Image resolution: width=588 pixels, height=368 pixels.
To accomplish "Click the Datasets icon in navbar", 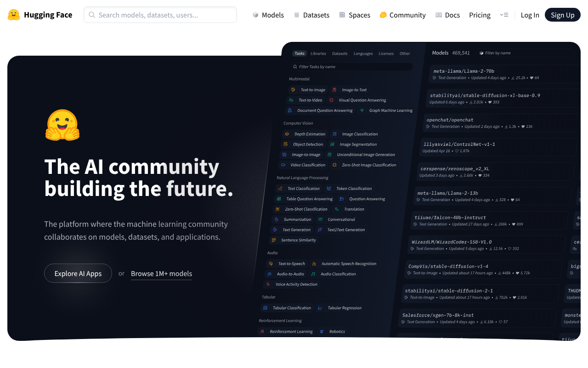I will [297, 15].
